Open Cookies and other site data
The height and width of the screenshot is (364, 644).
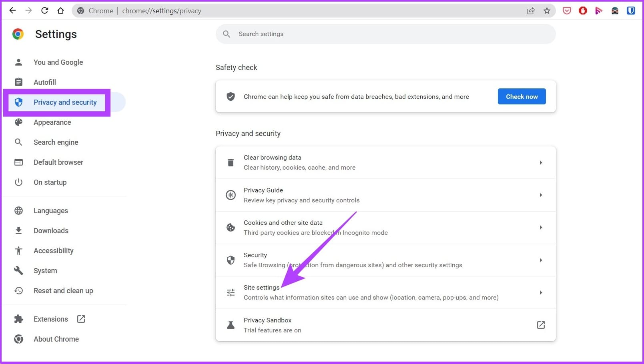(x=385, y=228)
